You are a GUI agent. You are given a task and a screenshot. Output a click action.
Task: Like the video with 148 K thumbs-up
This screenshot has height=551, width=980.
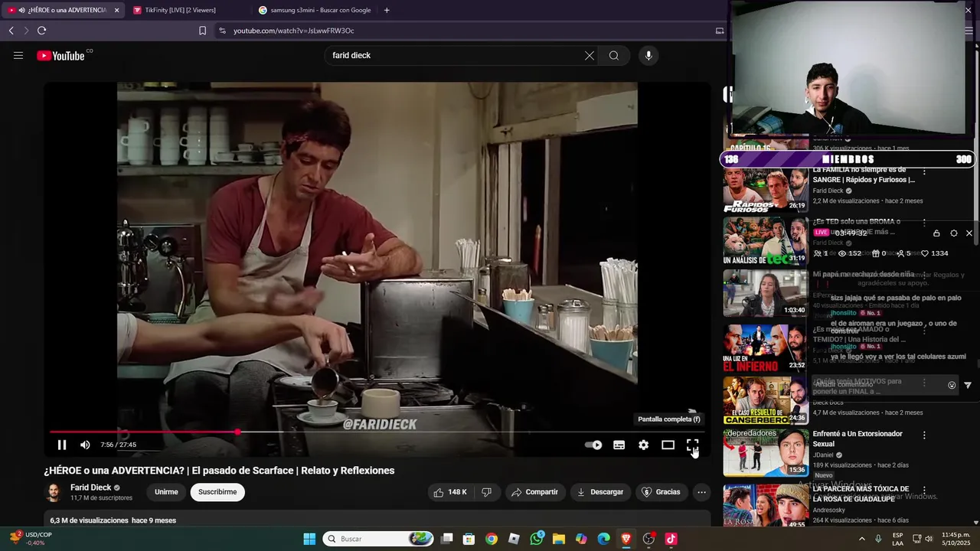450,492
